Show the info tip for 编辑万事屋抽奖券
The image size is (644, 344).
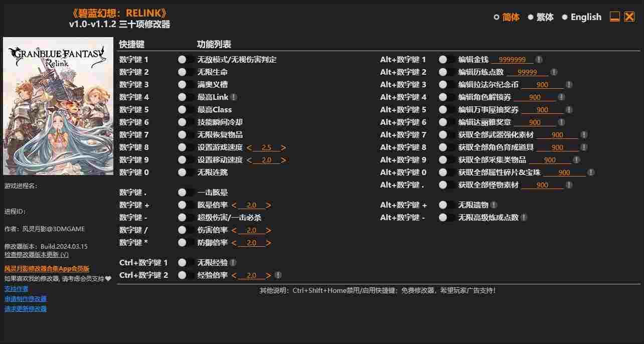pos(569,110)
